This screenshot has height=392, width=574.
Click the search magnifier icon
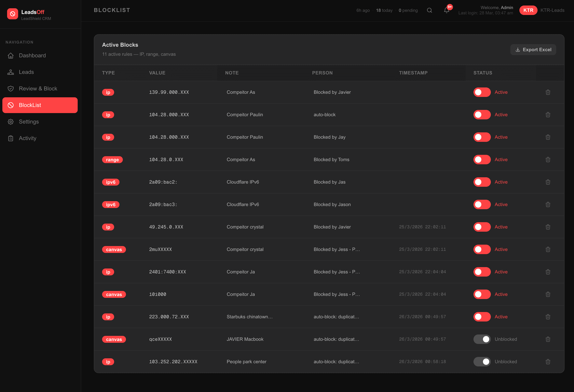pyautogui.click(x=430, y=10)
